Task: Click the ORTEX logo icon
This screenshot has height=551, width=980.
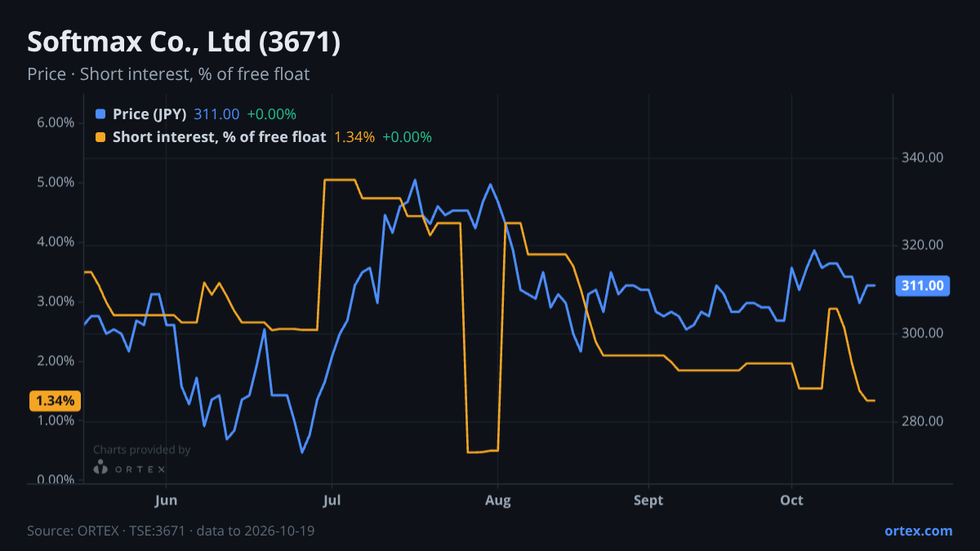Action: pos(100,467)
